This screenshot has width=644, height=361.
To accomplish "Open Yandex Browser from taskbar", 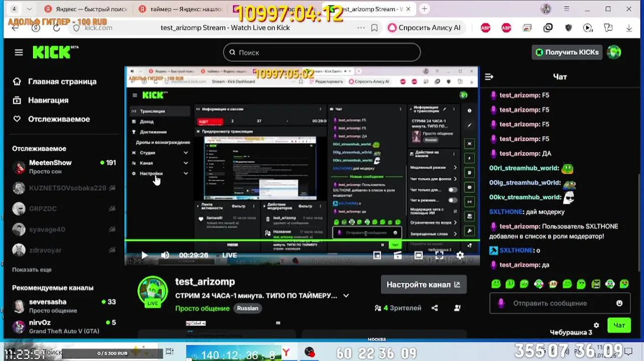I will [287, 353].
